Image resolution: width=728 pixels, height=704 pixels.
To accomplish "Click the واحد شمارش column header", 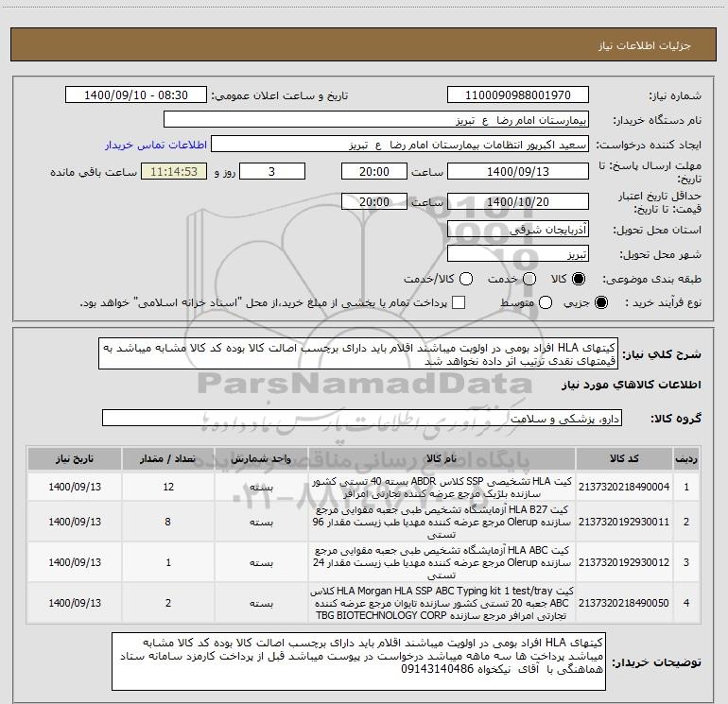I will (261, 458).
